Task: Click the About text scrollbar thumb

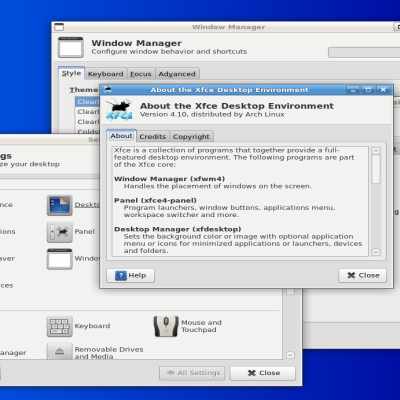Action: (x=376, y=169)
